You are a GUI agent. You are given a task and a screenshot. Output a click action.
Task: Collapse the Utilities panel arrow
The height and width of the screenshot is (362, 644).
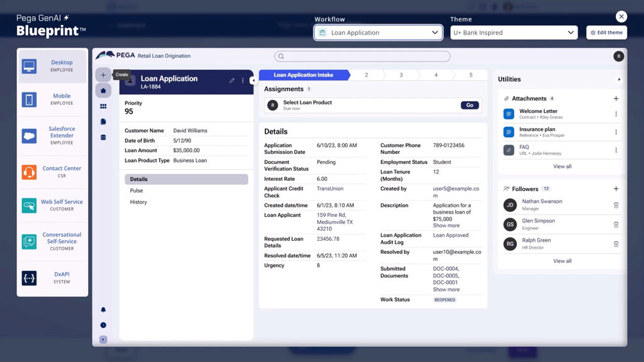point(619,80)
